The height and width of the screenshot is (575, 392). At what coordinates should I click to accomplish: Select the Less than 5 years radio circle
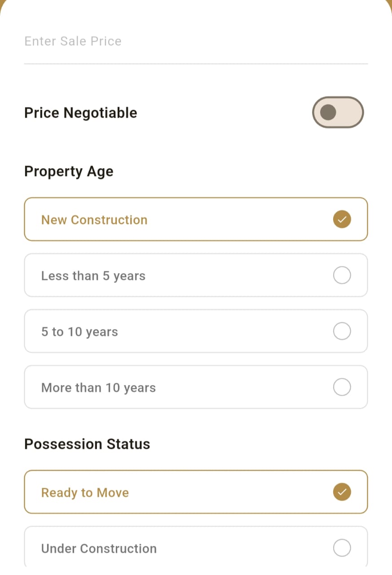tap(342, 275)
